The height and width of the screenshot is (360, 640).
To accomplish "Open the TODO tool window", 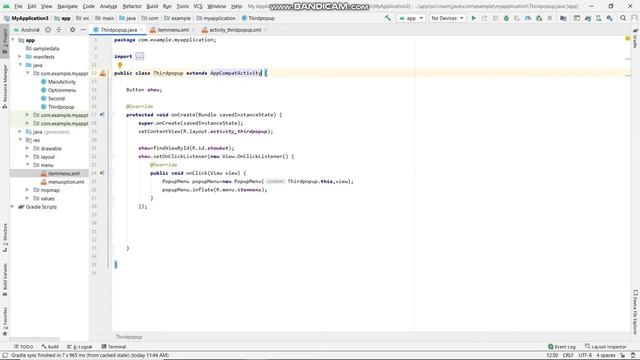I will [23, 347].
